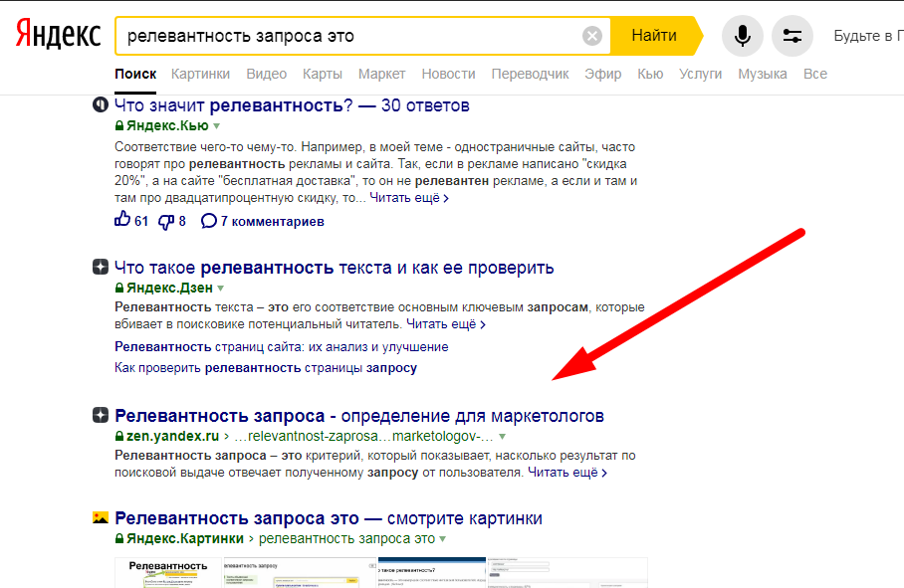Viewport: 904px width, 588px height.
Task: Switch to the Маркет tab
Action: tap(381, 75)
